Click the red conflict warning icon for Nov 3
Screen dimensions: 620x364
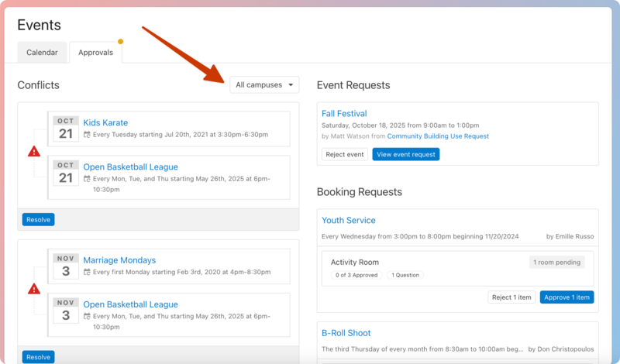pyautogui.click(x=34, y=289)
